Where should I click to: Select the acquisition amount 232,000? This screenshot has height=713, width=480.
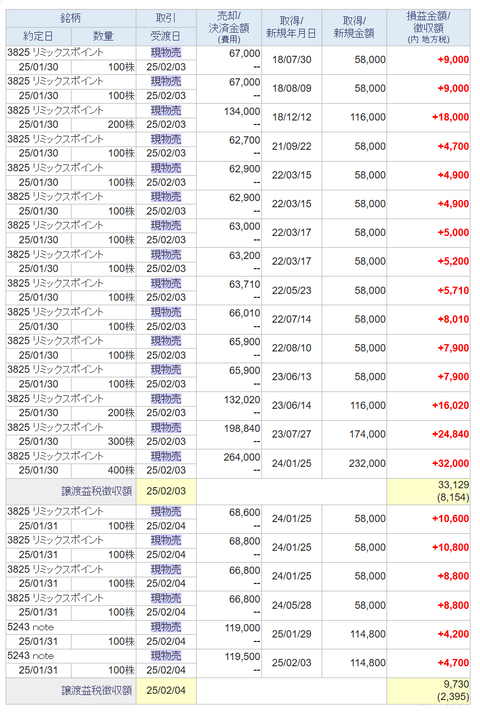pyautogui.click(x=368, y=463)
